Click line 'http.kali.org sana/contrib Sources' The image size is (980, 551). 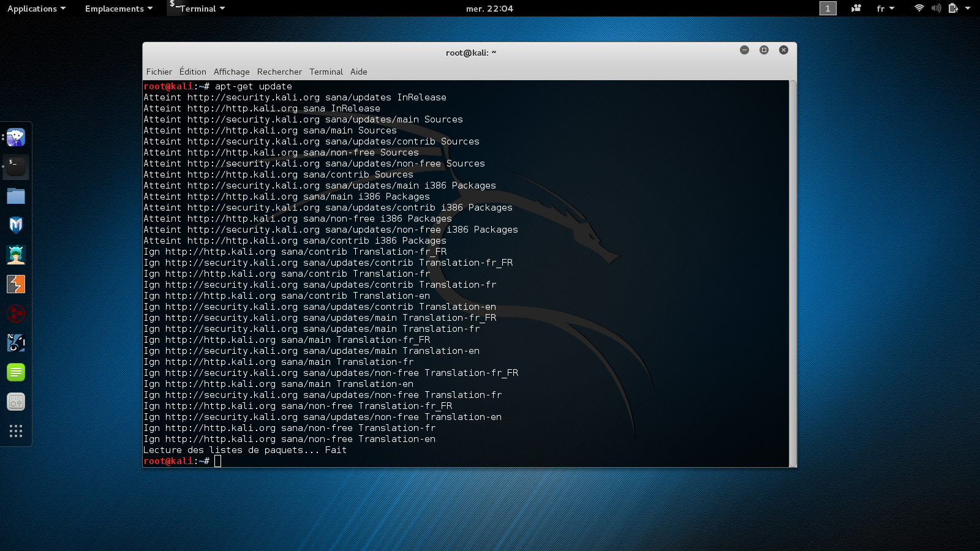[278, 174]
